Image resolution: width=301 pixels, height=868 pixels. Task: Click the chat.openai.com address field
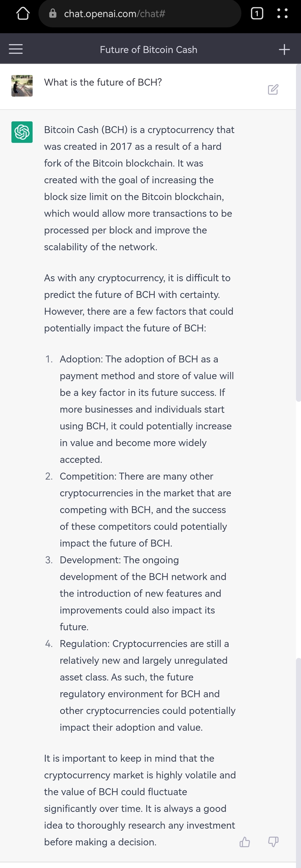tap(140, 13)
